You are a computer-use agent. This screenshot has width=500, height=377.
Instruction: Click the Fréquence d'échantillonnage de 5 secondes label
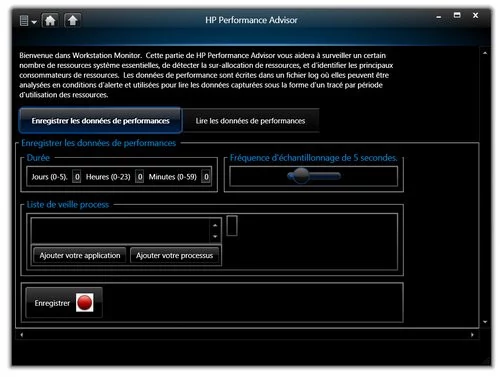[314, 158]
